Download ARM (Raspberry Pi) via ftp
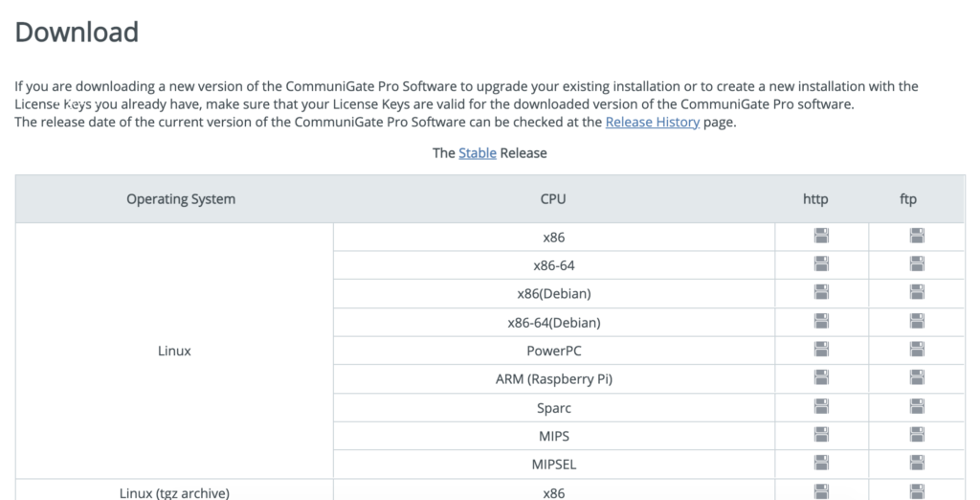The image size is (980, 500). coord(917,378)
